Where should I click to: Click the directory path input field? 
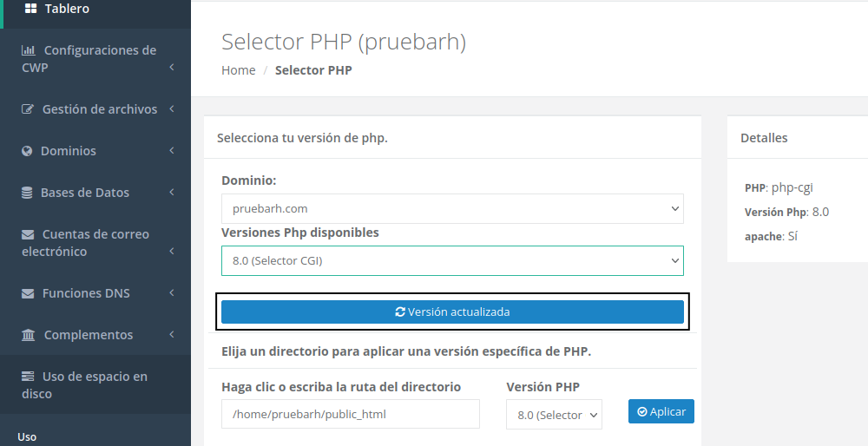click(x=350, y=414)
